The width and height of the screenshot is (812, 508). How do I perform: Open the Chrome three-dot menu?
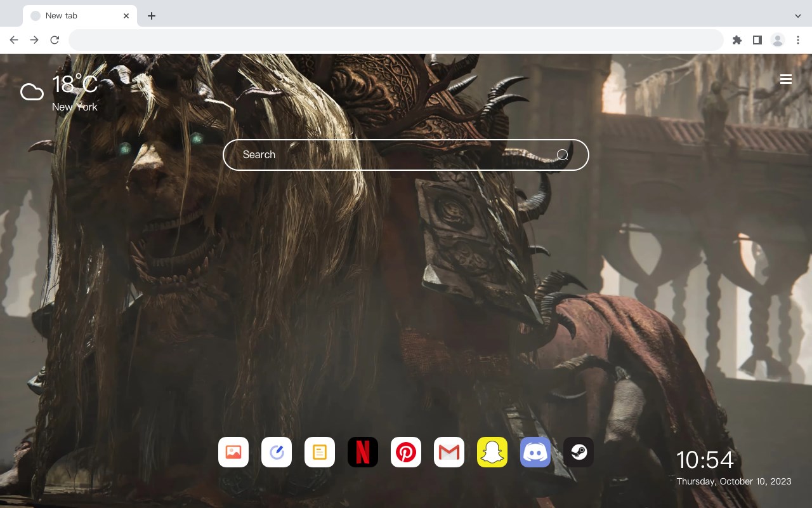798,40
